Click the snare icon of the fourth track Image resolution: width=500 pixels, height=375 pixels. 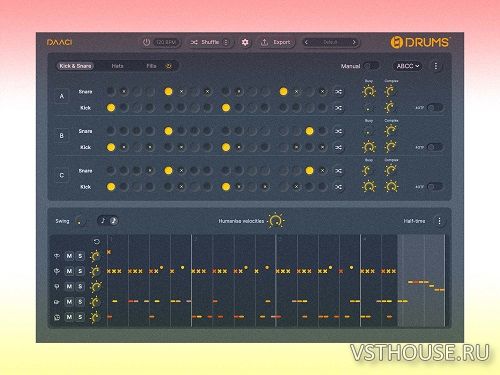pyautogui.click(x=57, y=302)
